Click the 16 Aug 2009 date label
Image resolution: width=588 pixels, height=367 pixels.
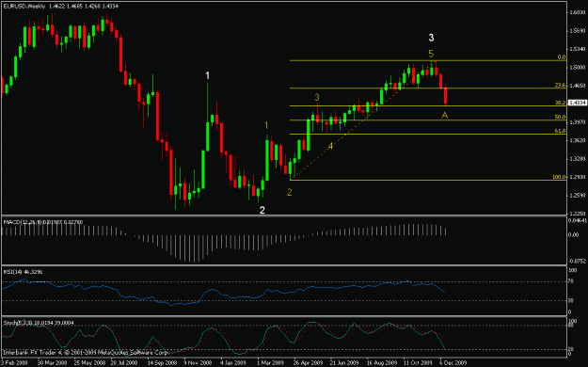381,363
